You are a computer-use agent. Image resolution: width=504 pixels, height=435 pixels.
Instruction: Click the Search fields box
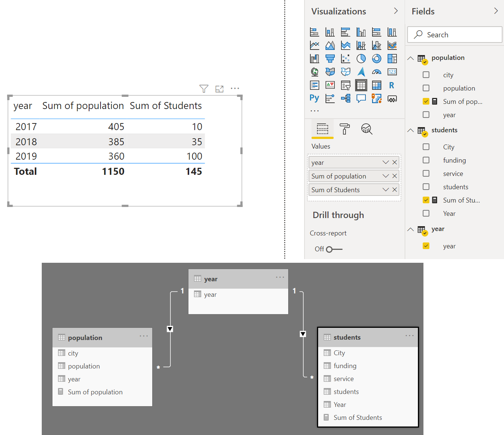pos(455,34)
